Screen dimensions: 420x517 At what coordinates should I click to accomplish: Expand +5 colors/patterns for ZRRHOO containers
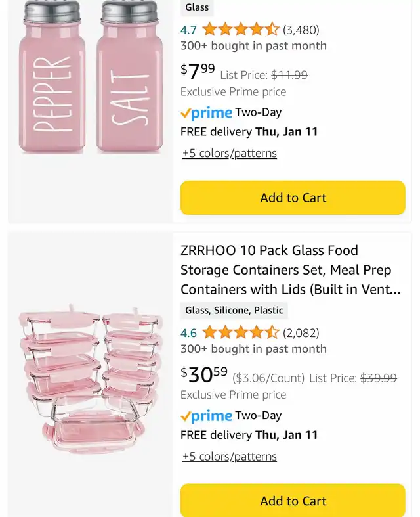pos(230,457)
